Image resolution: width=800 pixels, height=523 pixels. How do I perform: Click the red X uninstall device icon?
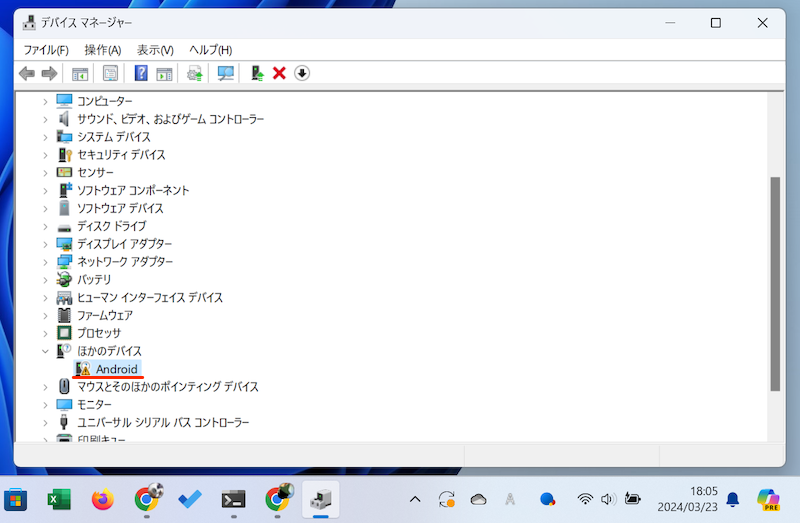click(x=280, y=73)
